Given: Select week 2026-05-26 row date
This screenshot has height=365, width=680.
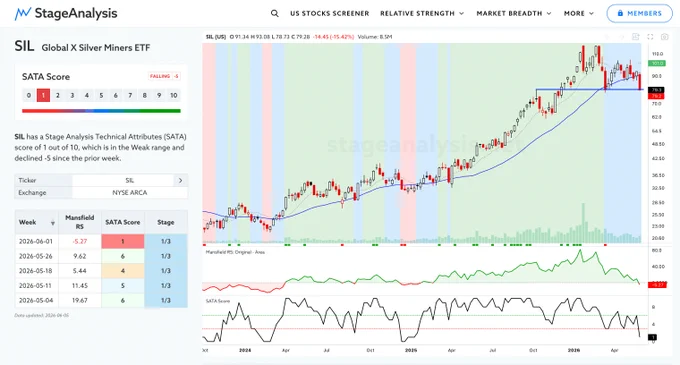Looking at the screenshot, I should coord(36,256).
